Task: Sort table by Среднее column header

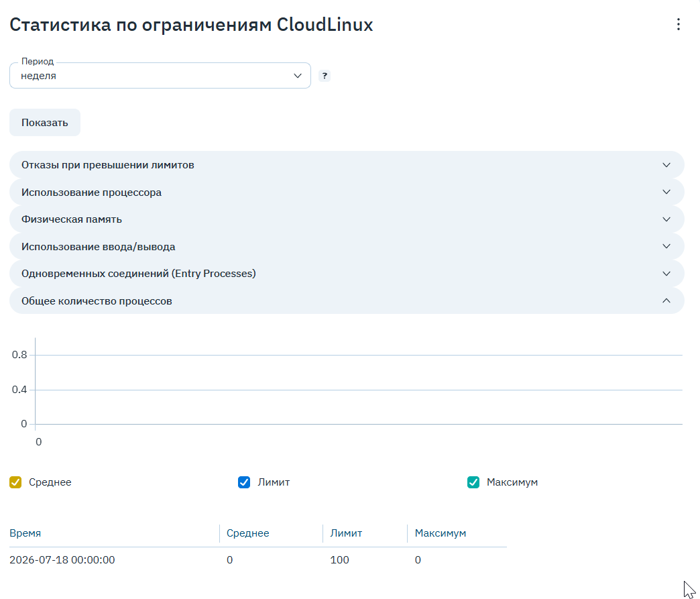Action: point(248,533)
